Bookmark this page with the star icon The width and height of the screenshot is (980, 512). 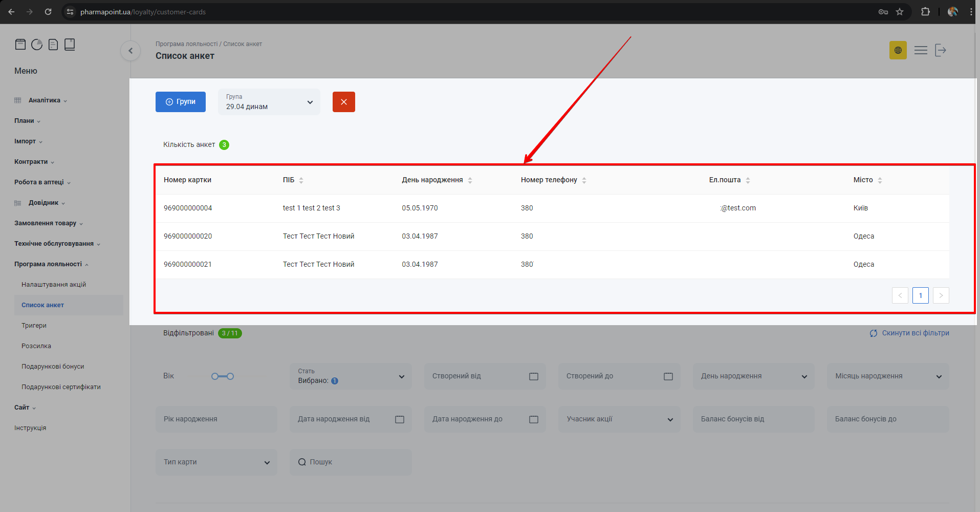click(900, 12)
